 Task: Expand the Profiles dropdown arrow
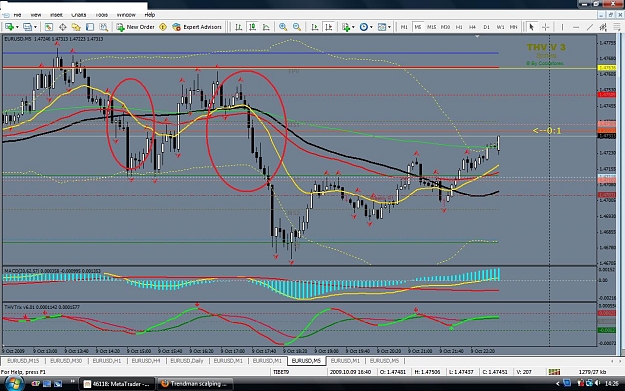35,27
